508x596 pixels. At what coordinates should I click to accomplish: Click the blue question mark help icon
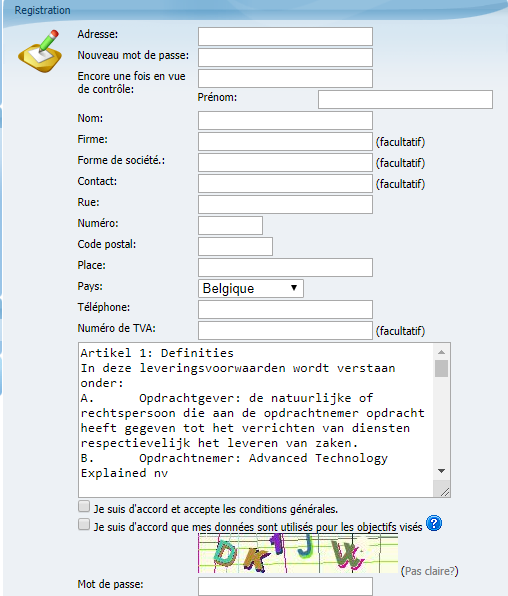click(x=434, y=523)
